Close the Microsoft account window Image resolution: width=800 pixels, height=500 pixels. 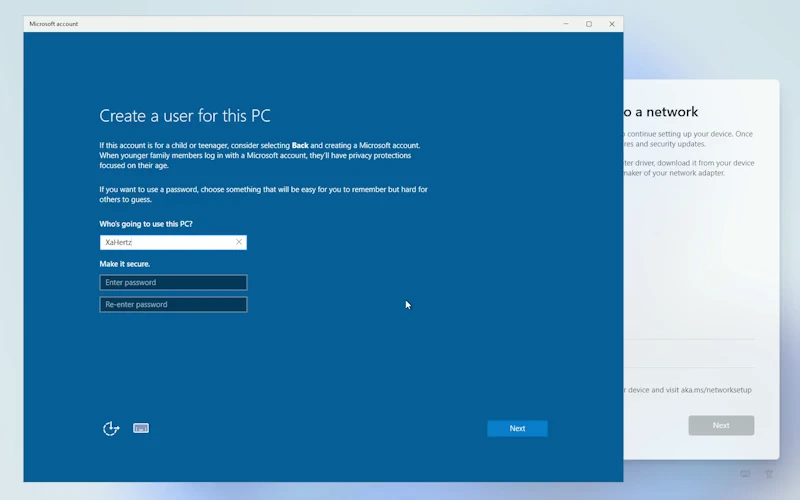(612, 24)
